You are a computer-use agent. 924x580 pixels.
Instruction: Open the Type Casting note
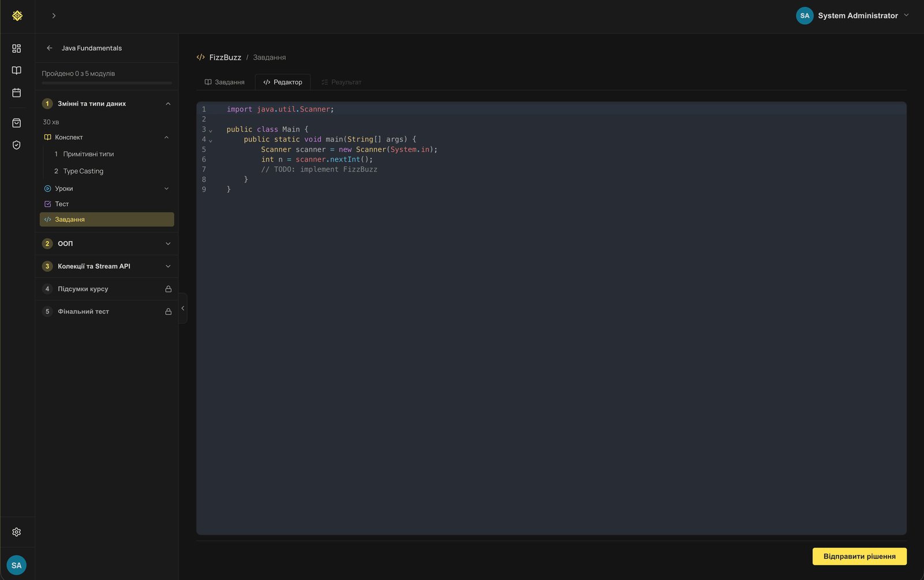(83, 171)
